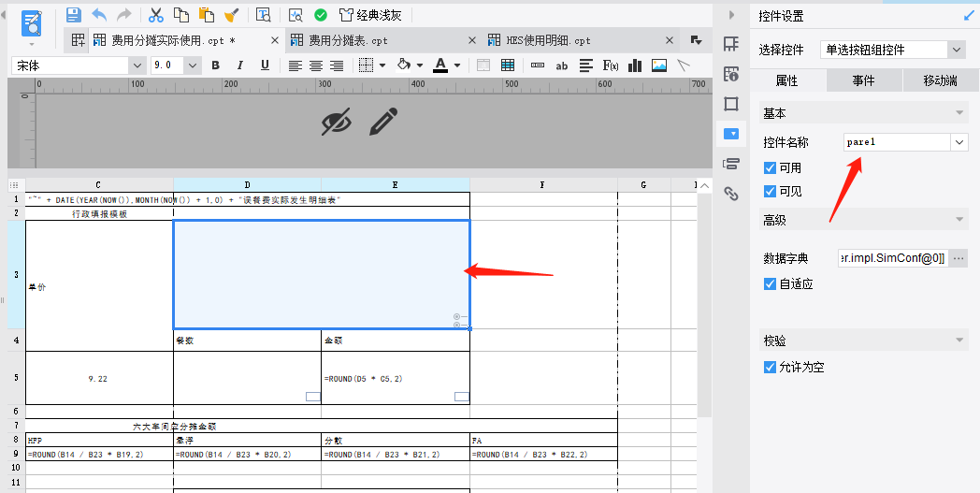Switch to the 费用分摊表.cpt tab
This screenshot has height=493, width=980.
pyautogui.click(x=348, y=40)
